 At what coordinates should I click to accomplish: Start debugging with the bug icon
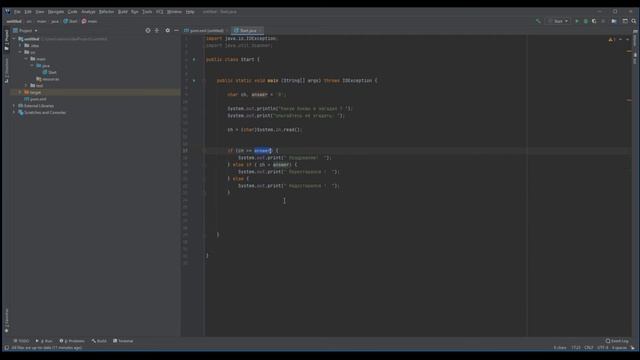tap(585, 21)
